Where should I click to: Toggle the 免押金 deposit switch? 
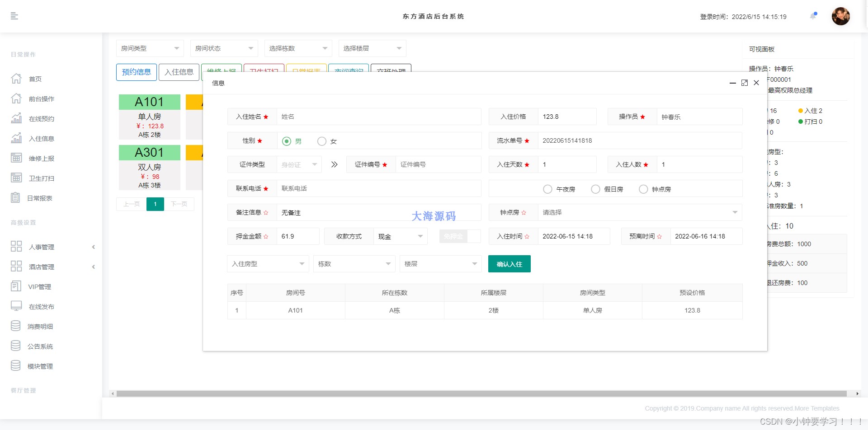(460, 236)
